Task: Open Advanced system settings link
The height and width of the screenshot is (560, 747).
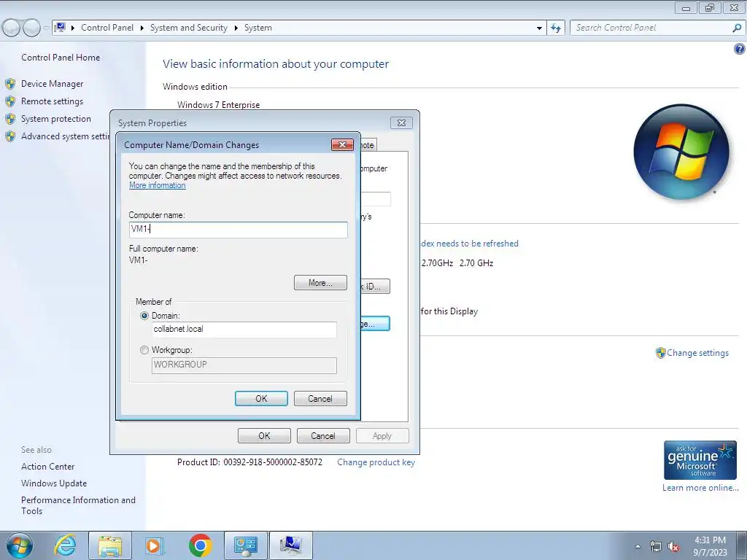Action: click(x=65, y=136)
